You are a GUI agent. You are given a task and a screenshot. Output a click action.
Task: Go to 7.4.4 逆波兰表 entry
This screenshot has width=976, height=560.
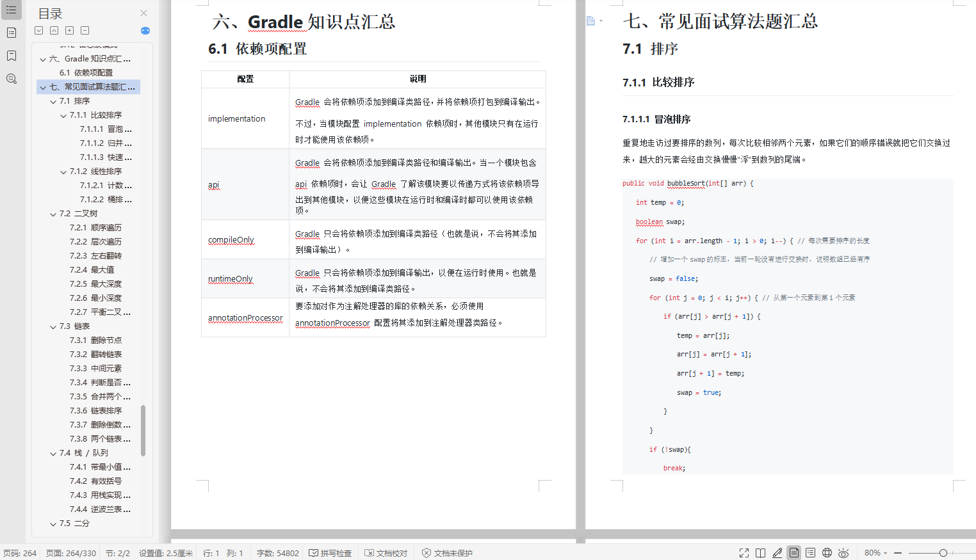pyautogui.click(x=100, y=509)
